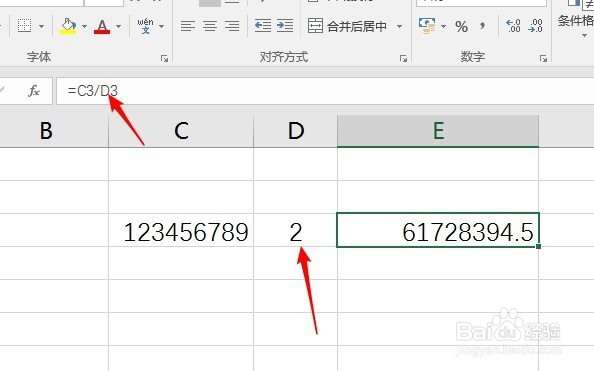Viewport: 594px width, 371px height.
Task: Decrease decimal places
Action: coord(535,26)
